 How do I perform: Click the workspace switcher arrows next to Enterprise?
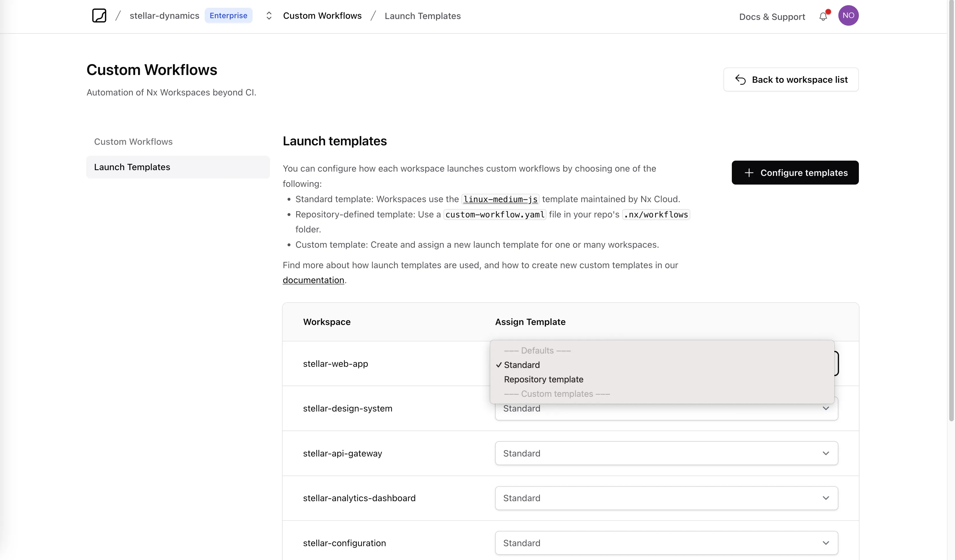click(269, 16)
